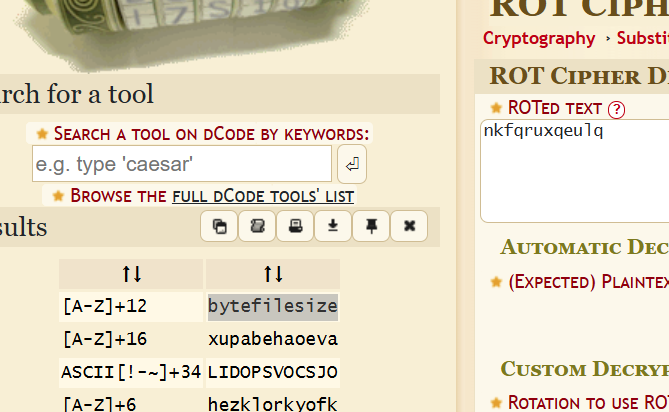Focus the dCode tool keyword search field
Screen dimensions: 669x412
coord(182,164)
